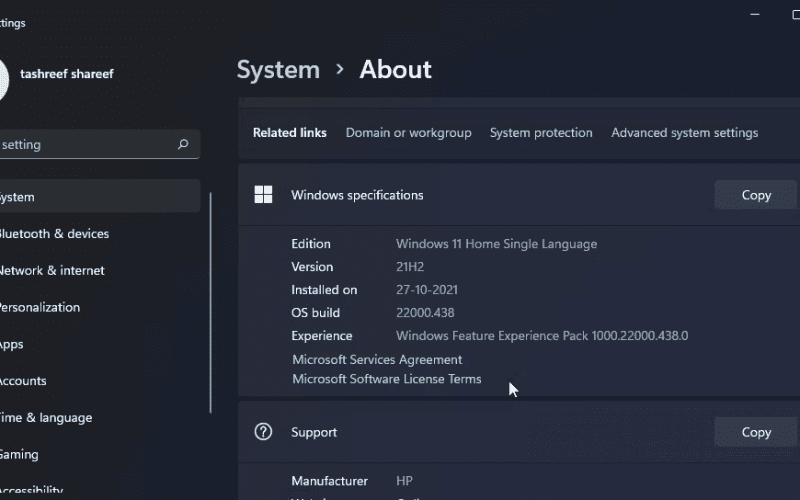Copy the Support details
Image resolution: width=800 pixels, height=500 pixels.
tap(756, 432)
